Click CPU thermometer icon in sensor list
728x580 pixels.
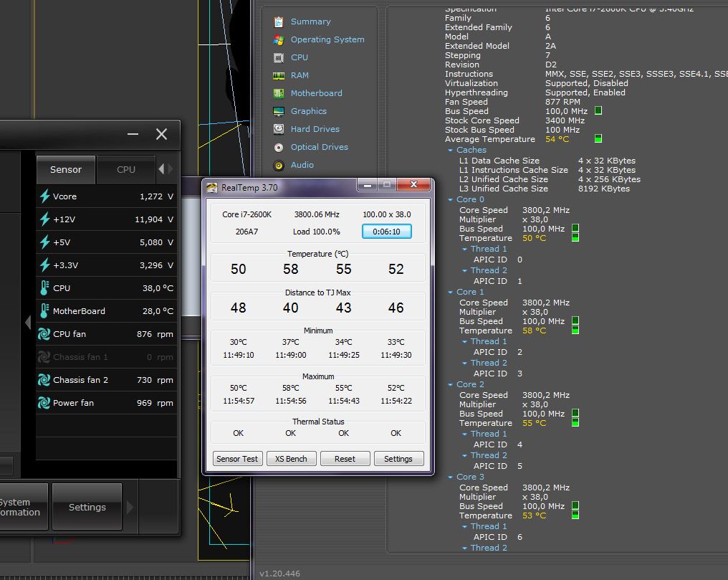pos(44,288)
